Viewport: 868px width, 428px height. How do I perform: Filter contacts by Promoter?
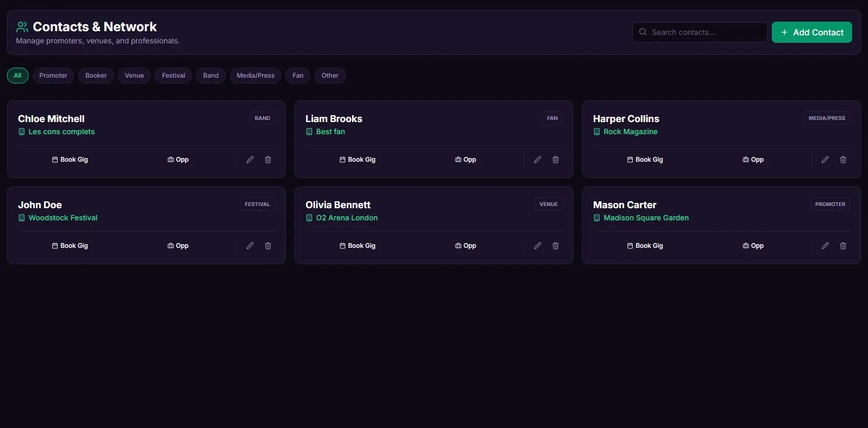pos(53,76)
